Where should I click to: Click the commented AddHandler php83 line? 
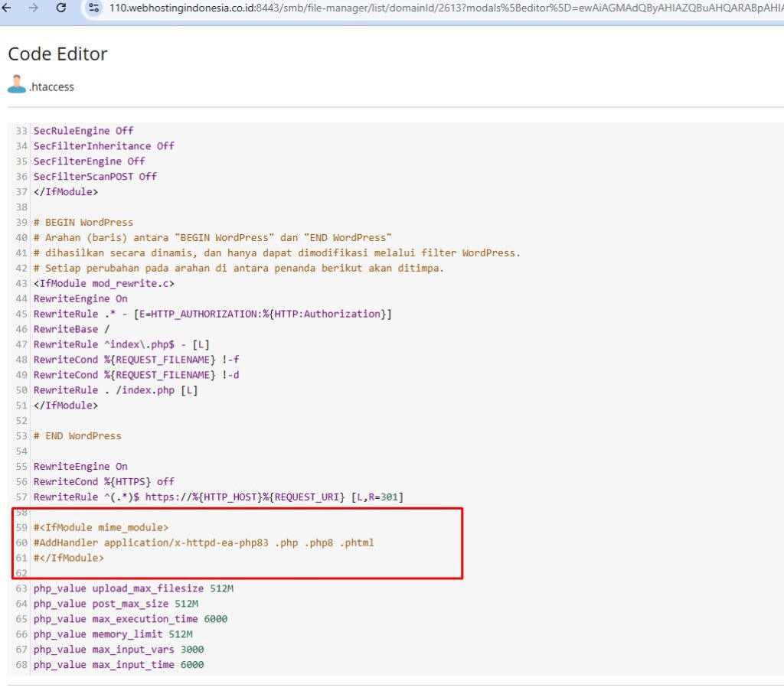point(204,543)
